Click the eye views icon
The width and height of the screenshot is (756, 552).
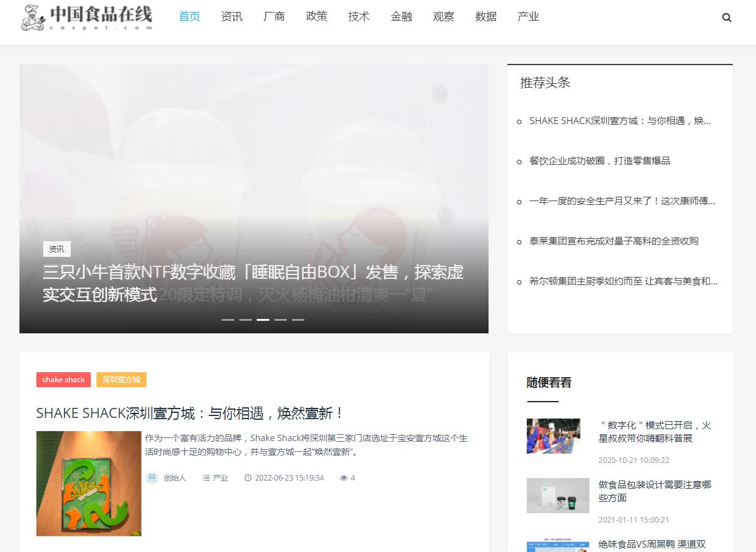[x=344, y=478]
